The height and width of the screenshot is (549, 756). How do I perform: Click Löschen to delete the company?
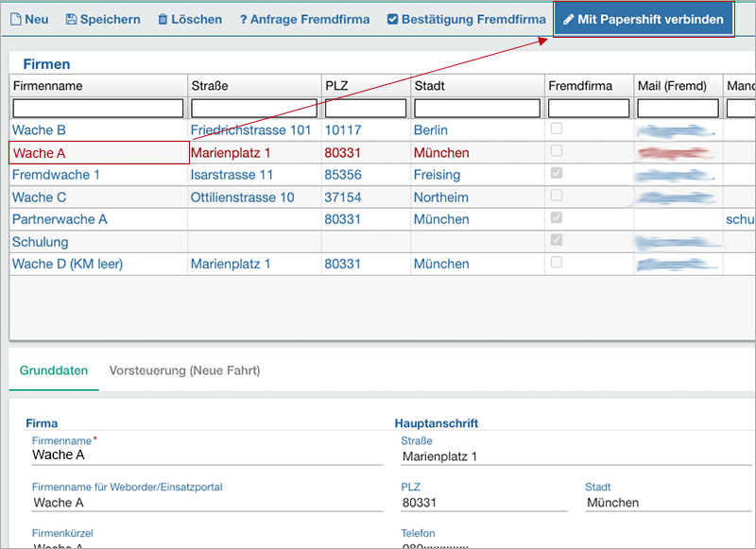(190, 19)
